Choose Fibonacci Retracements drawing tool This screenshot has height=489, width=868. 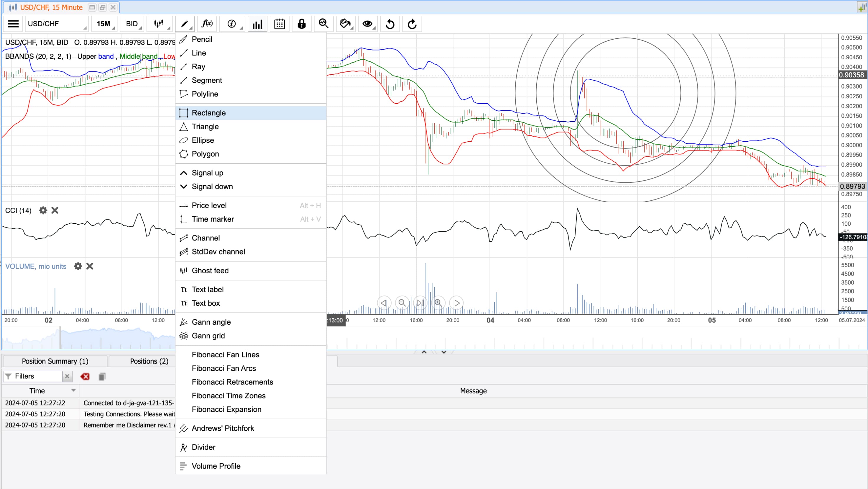(232, 382)
